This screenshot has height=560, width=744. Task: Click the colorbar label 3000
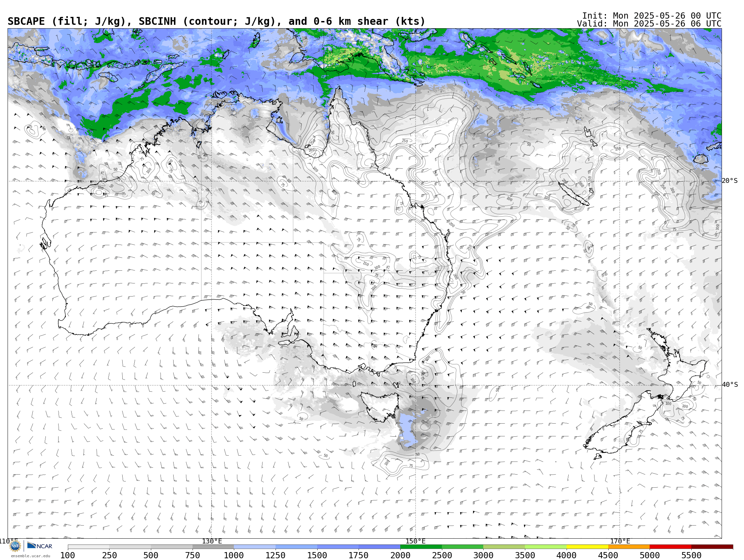point(483,555)
